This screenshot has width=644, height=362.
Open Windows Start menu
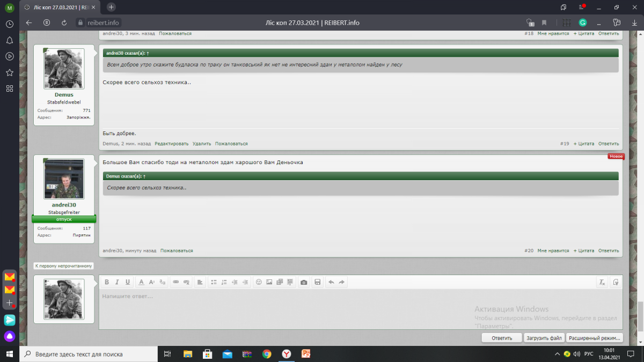pos(9,354)
